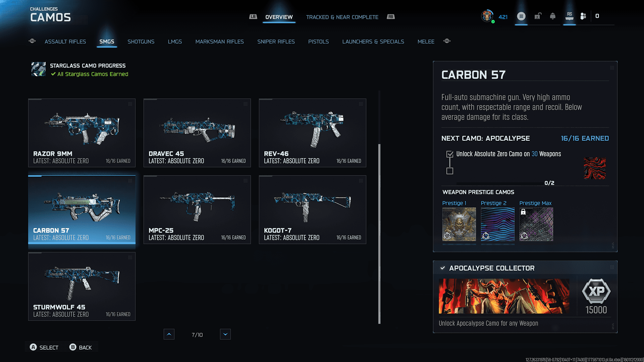
Task: Toggle the empty second challenge checkbox
Action: point(450,171)
